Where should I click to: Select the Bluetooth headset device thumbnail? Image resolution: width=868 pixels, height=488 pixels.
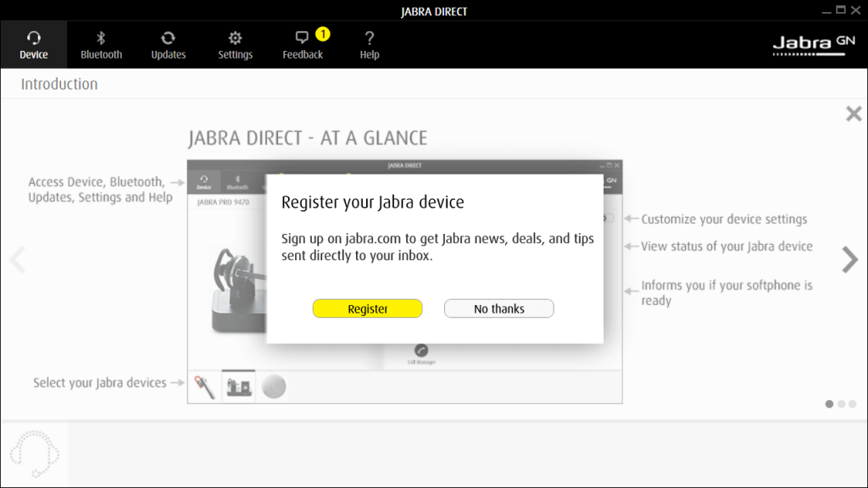pyautogui.click(x=204, y=387)
